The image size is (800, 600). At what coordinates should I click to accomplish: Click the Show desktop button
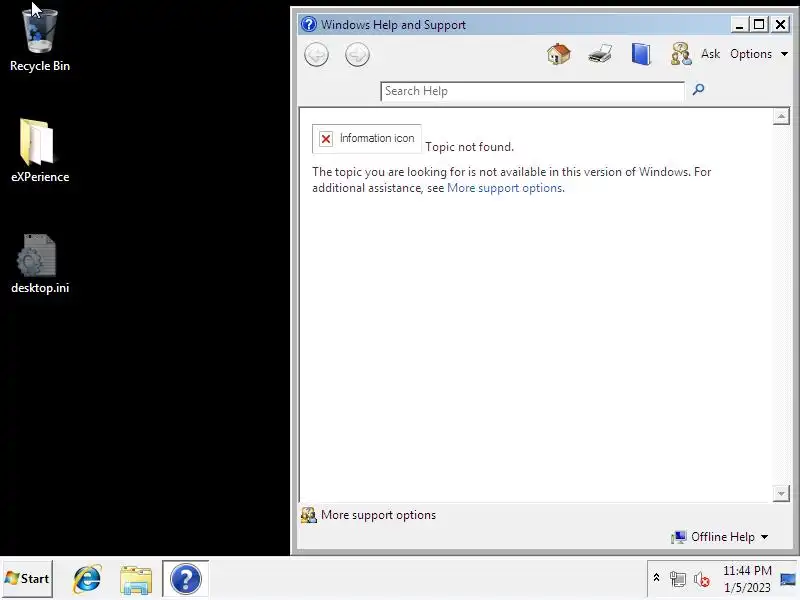(x=788, y=579)
